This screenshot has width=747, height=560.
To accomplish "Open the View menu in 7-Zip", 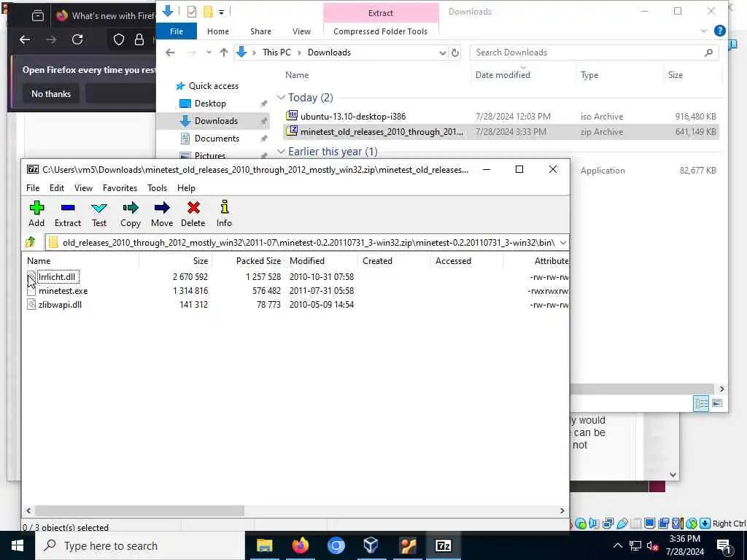I will [x=83, y=188].
